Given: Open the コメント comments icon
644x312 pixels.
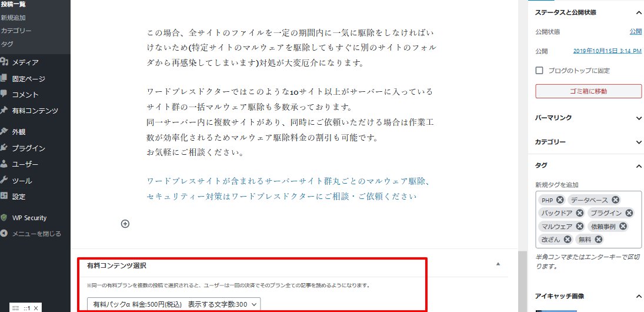Looking at the screenshot, I should click(x=4, y=94).
